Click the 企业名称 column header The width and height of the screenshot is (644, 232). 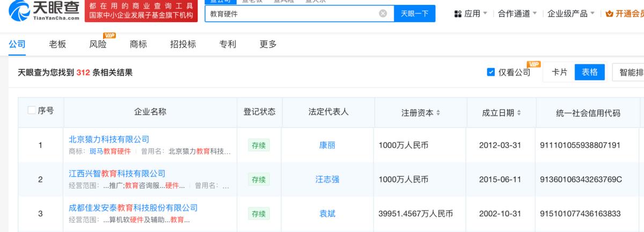click(x=150, y=112)
